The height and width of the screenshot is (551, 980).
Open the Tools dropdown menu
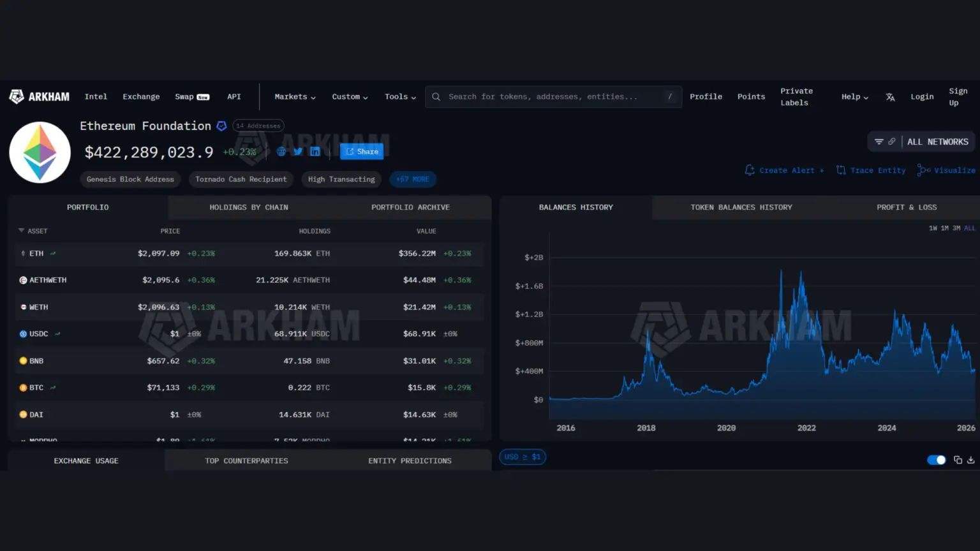coord(400,97)
